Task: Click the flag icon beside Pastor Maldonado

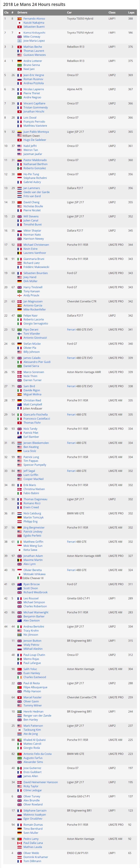Action: pos(20,160)
